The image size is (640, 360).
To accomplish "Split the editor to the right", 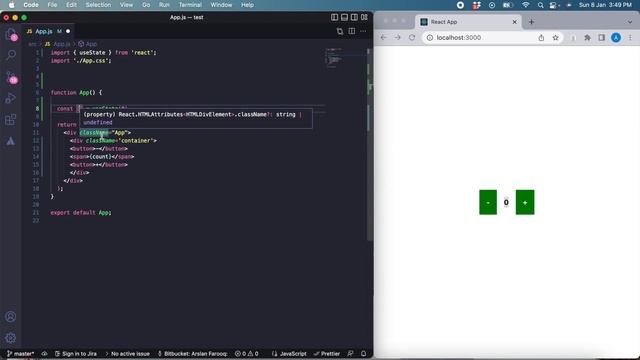I will 351,31.
